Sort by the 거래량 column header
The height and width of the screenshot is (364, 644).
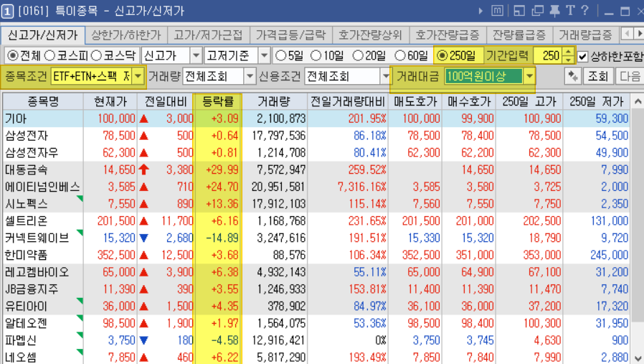275,102
